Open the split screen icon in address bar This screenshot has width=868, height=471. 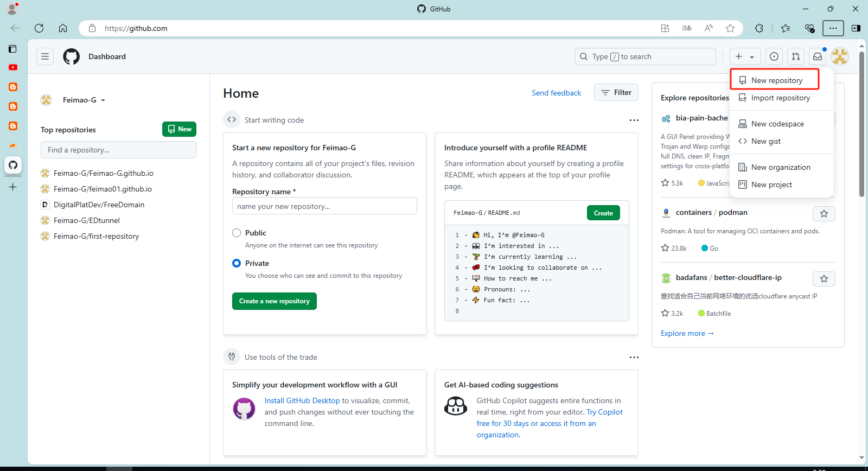tap(665, 28)
